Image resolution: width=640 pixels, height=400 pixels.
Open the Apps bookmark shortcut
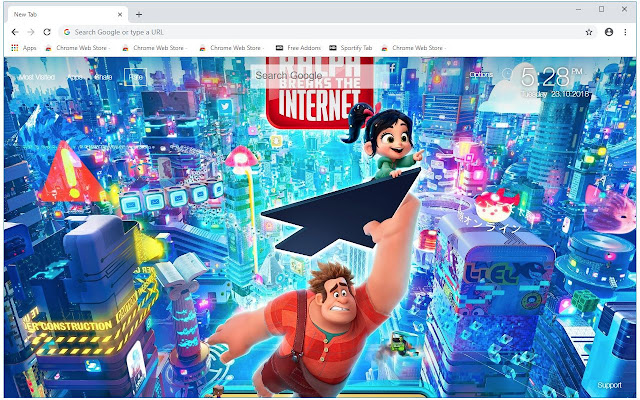point(24,48)
